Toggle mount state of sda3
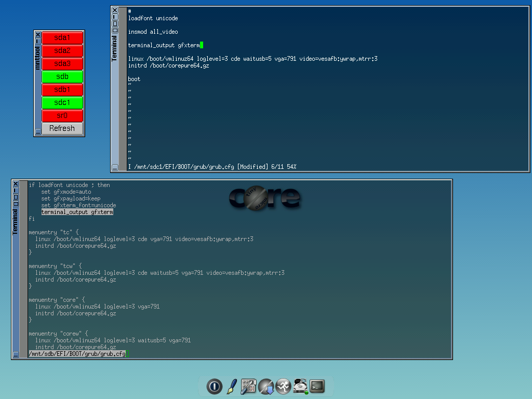The width and height of the screenshot is (532, 399). tap(62, 63)
